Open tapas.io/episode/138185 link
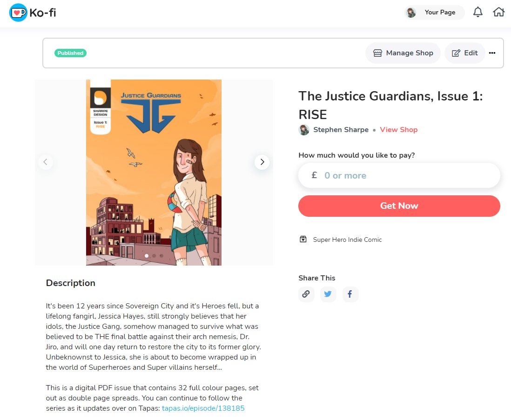This screenshot has height=420, width=511. (x=203, y=408)
